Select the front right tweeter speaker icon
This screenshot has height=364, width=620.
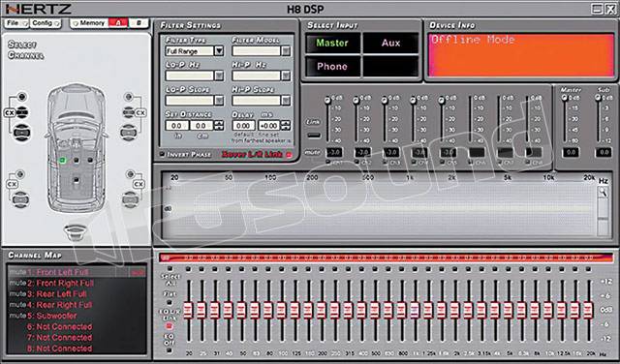pos(128,97)
